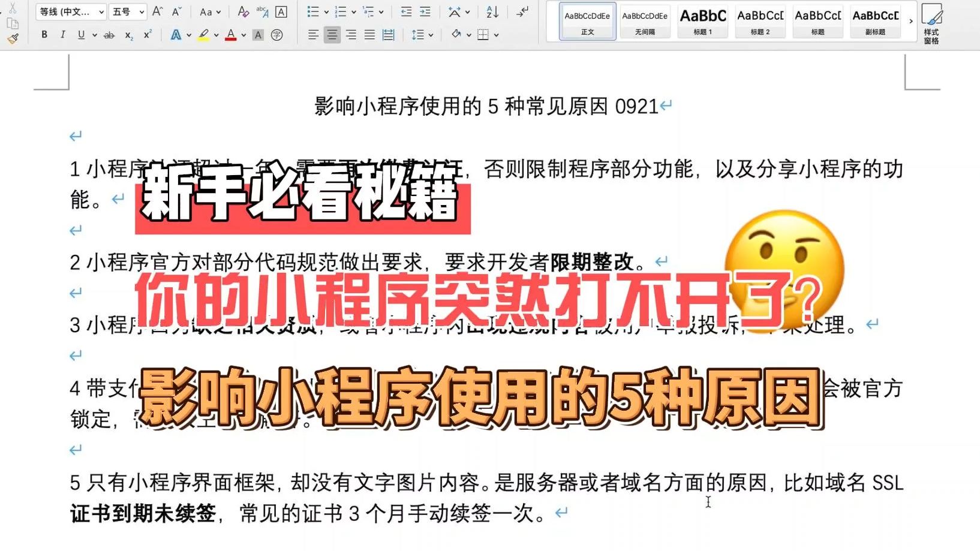Toggle underline formatting
The image size is (980, 551).
coord(81,35)
